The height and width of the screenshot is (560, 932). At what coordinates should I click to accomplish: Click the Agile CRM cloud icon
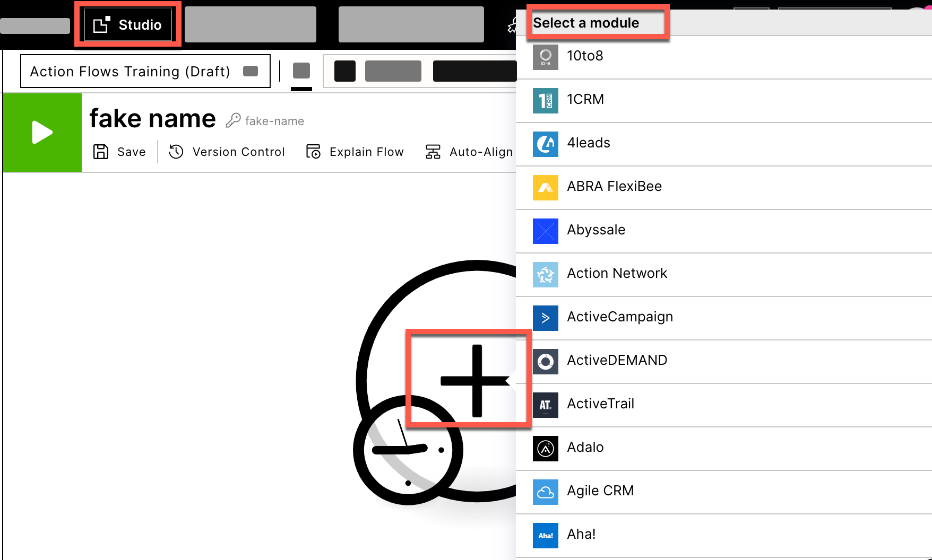tap(546, 492)
